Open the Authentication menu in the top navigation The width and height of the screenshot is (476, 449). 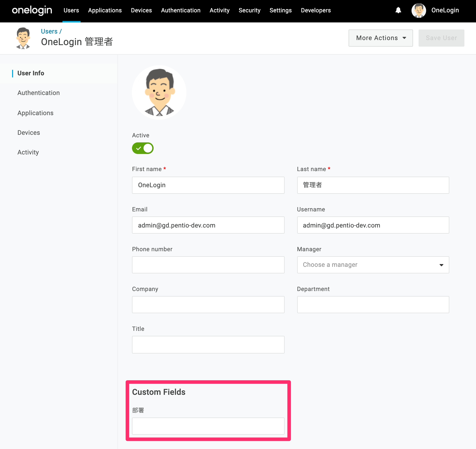181,10
